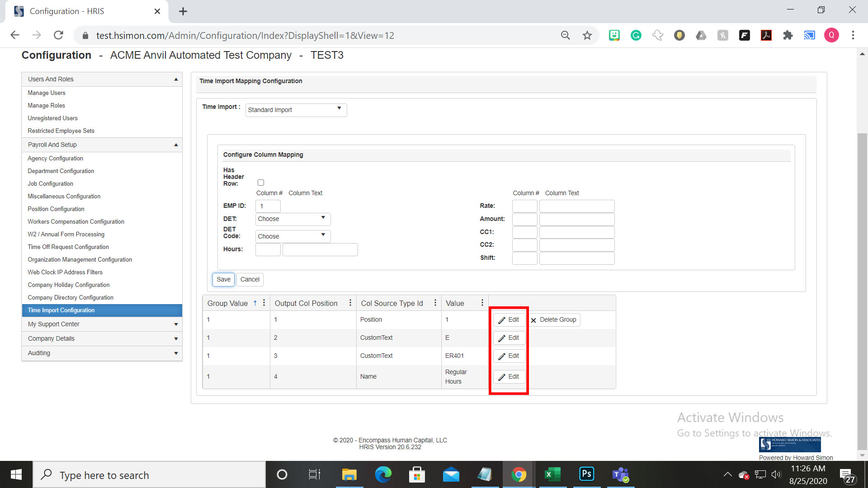The height and width of the screenshot is (488, 868).
Task: Open the notification center icon
Action: (847, 475)
